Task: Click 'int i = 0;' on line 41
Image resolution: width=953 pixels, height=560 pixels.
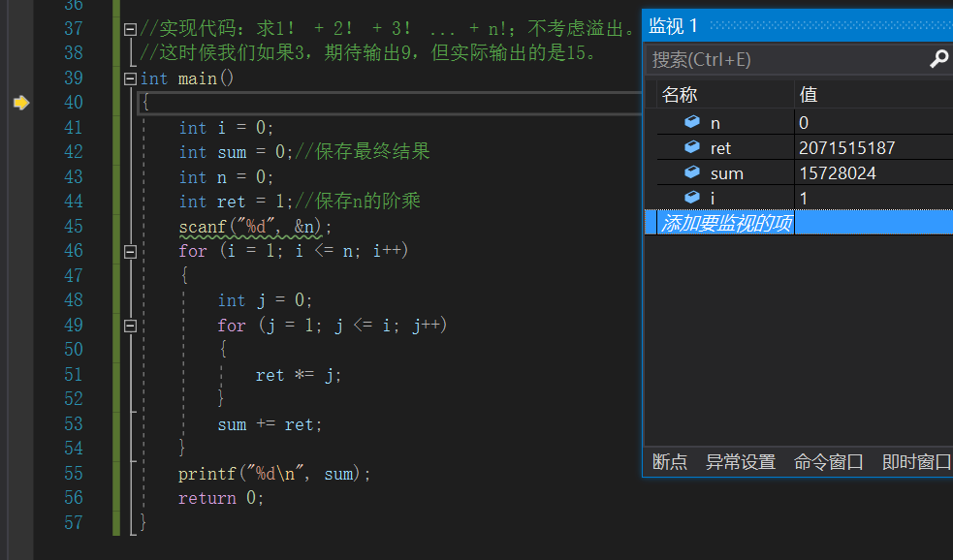Action: click(x=226, y=128)
